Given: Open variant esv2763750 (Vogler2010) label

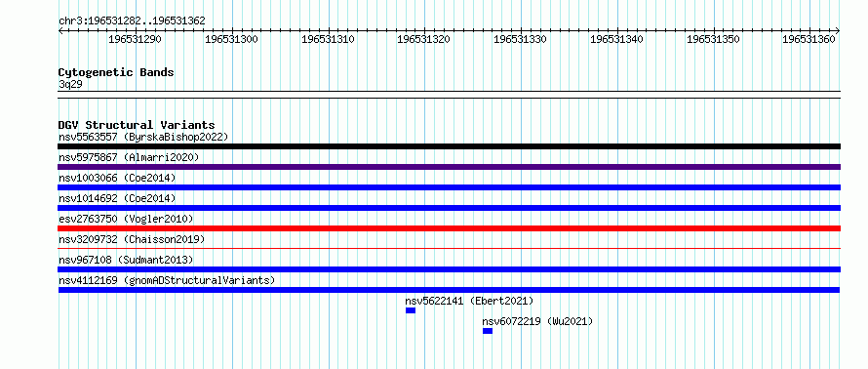Looking at the screenshot, I should tap(126, 219).
